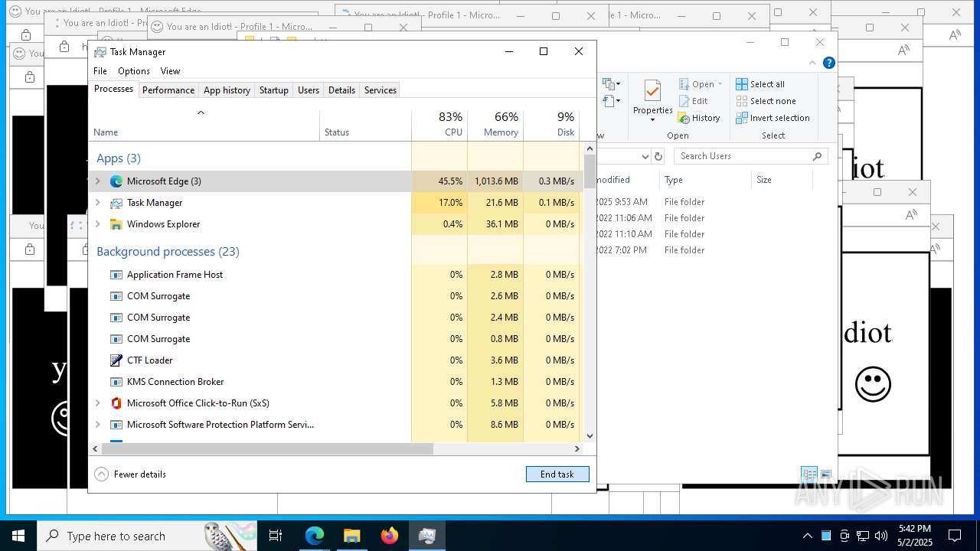Sort processes by CPU column
Image resolution: width=980 pixels, height=551 pixels.
pos(439,126)
